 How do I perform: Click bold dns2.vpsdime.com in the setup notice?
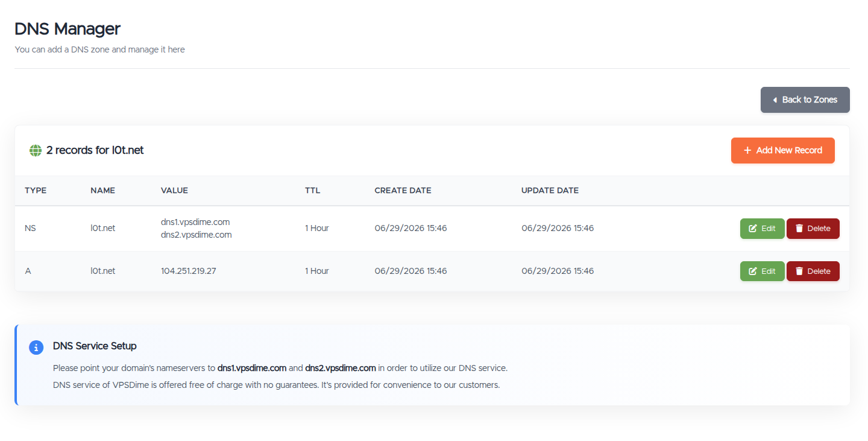click(x=341, y=368)
